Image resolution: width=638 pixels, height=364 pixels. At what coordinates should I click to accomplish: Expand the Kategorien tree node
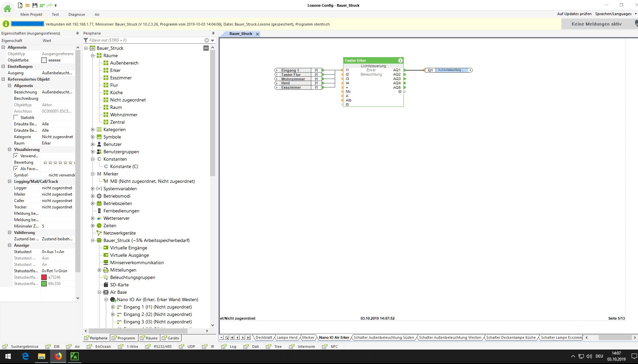coord(93,129)
